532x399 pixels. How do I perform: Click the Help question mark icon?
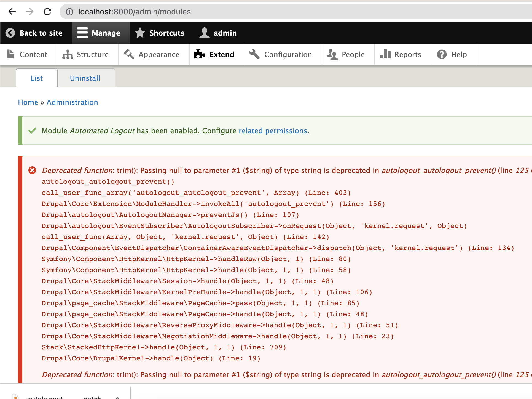(x=442, y=54)
